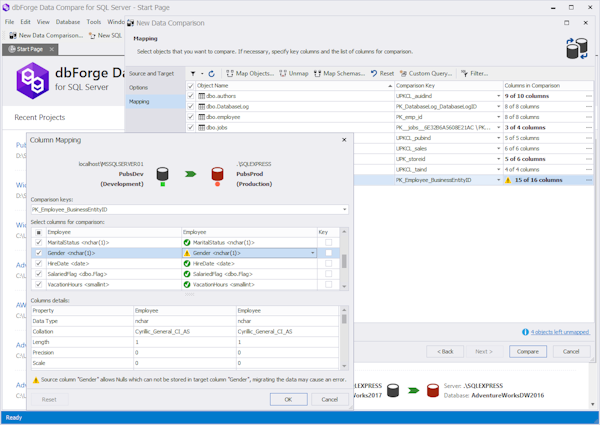
Task: Click the New SQL toolbar icon
Action: coord(92,36)
